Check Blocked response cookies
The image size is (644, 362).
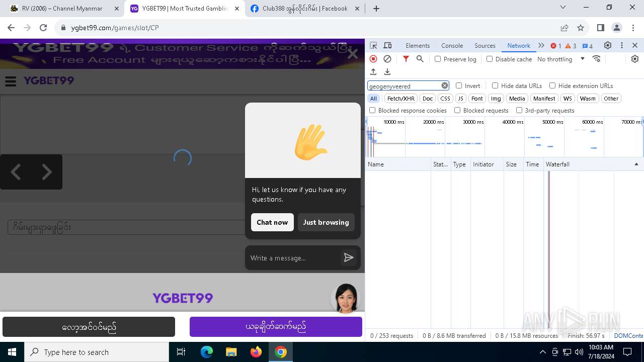tap(372, 110)
